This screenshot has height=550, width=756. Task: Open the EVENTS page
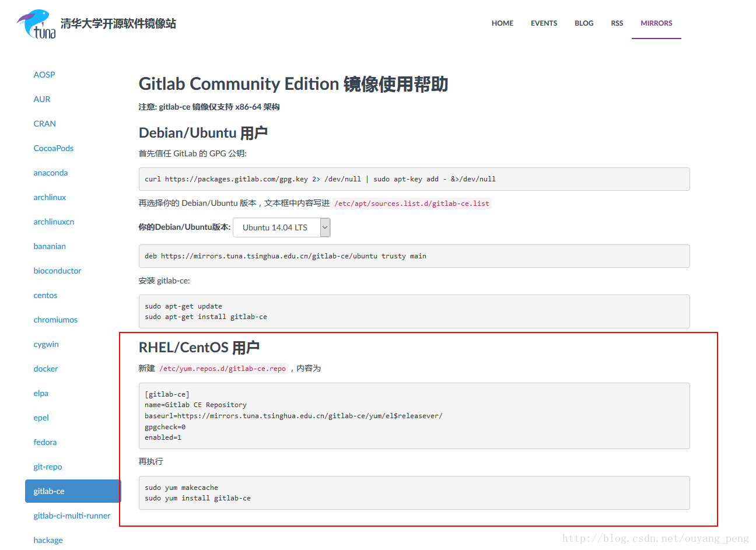coord(543,23)
